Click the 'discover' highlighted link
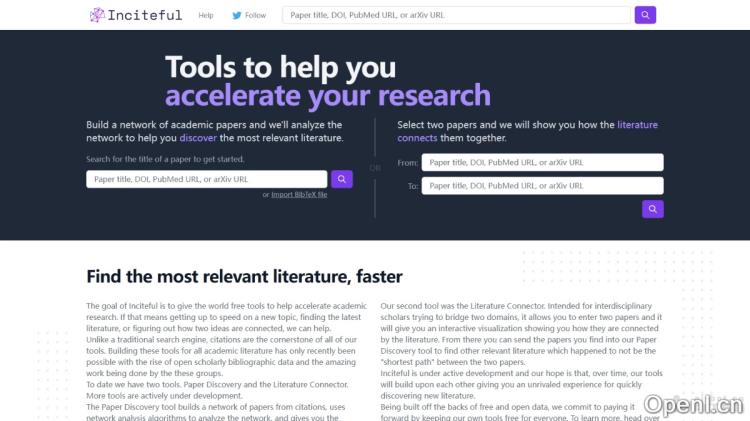This screenshot has height=421, width=750. point(197,138)
